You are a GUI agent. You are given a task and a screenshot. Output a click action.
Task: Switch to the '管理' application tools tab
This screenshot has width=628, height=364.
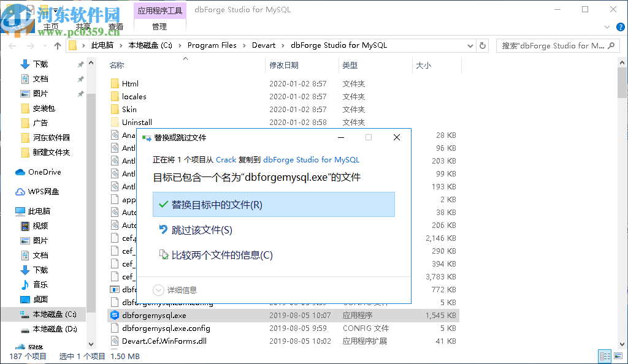[x=159, y=26]
